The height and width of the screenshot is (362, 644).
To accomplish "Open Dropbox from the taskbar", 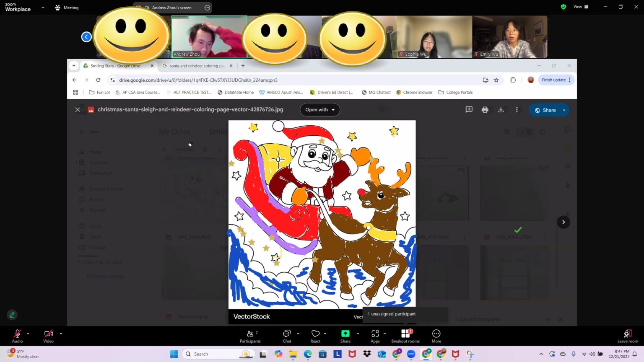I will pos(367,354).
